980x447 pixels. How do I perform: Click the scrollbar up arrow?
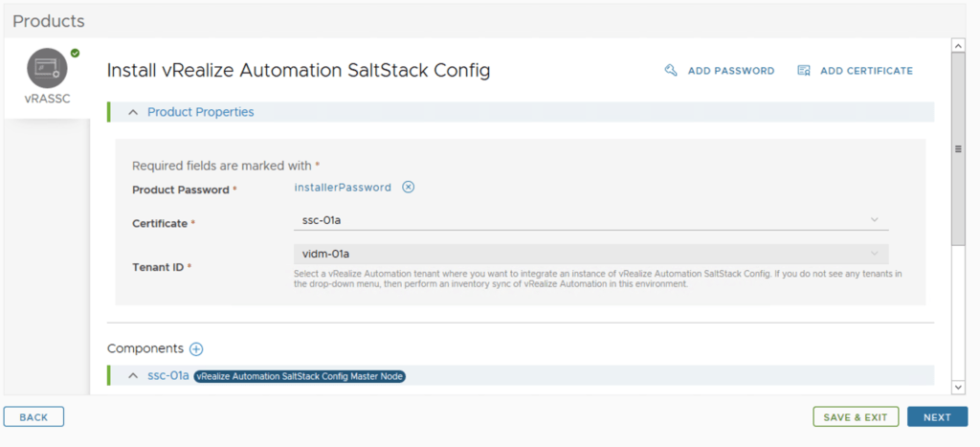[x=958, y=45]
